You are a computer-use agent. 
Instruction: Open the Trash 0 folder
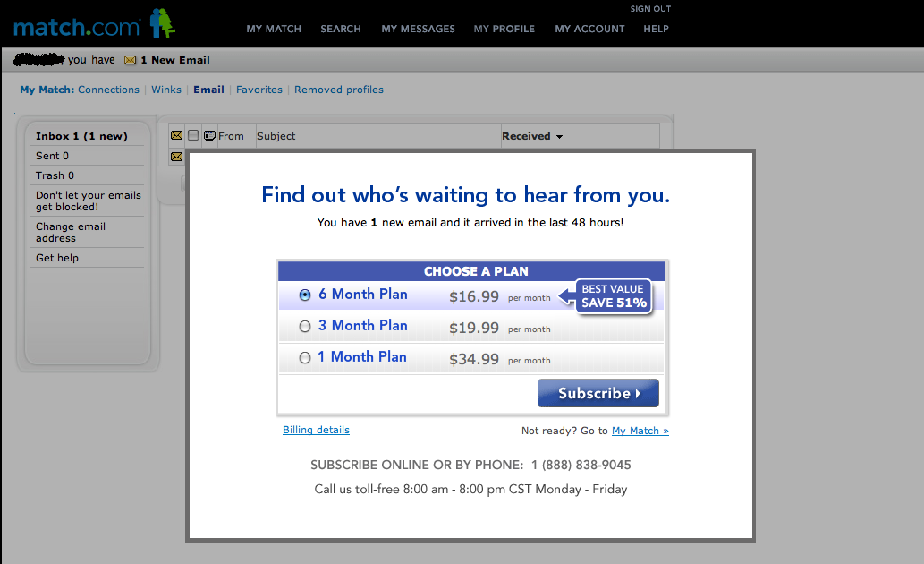pos(55,175)
